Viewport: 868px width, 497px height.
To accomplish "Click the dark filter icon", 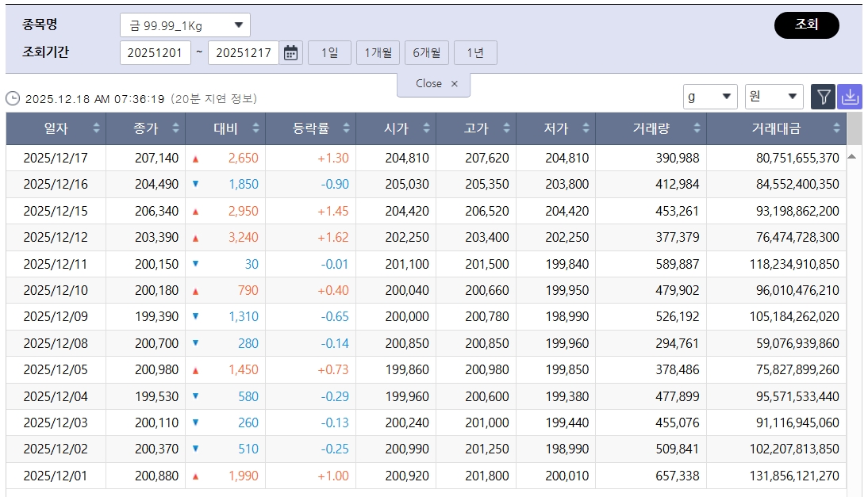I will tap(824, 98).
